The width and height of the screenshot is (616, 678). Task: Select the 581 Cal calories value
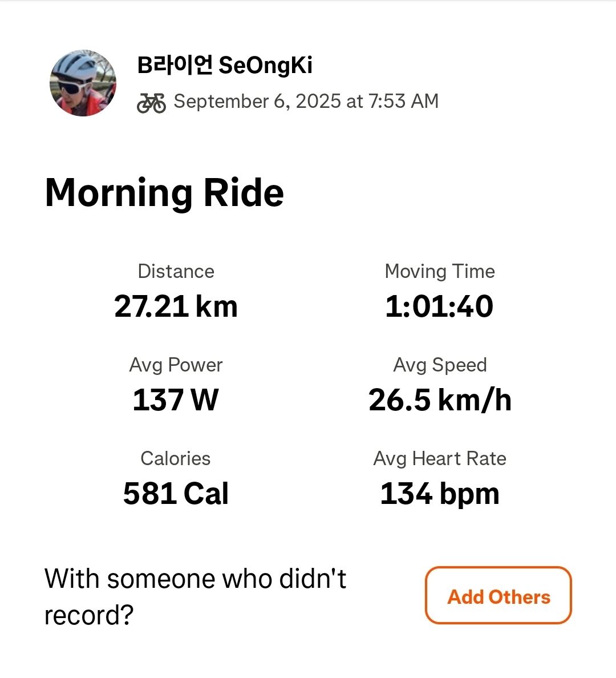[176, 494]
